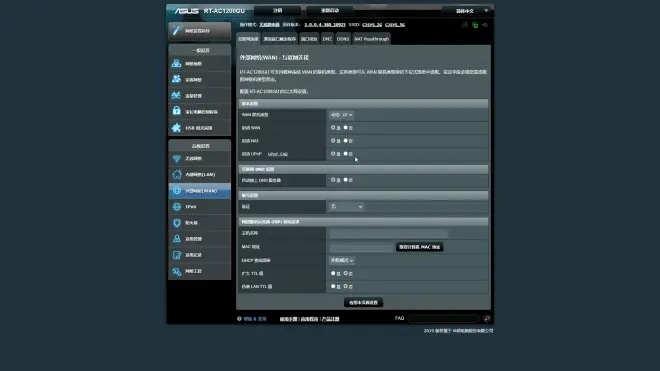
Task: Click the guest network status icon left of green icon
Action: pos(465,25)
